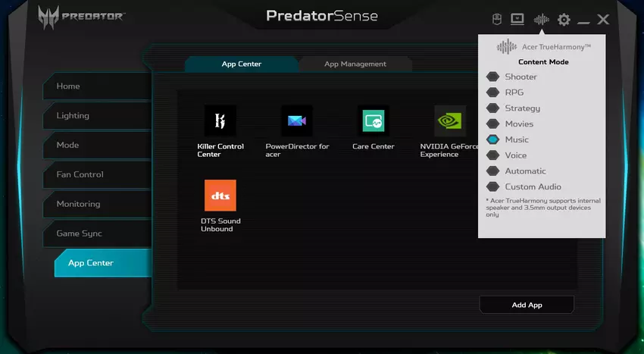Open DTS Sound Unbound app
644x354 pixels.
tap(220, 196)
